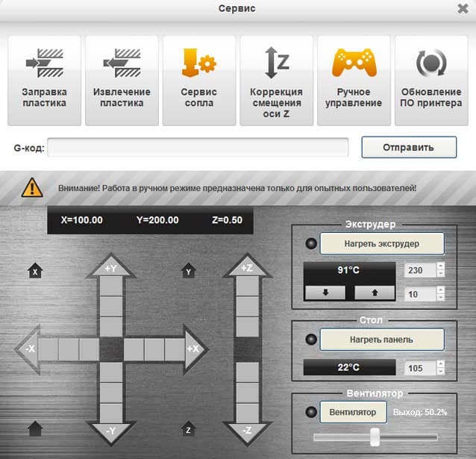Click the extrusion amount field 10
This screenshot has width=476, height=459.
[x=421, y=294]
